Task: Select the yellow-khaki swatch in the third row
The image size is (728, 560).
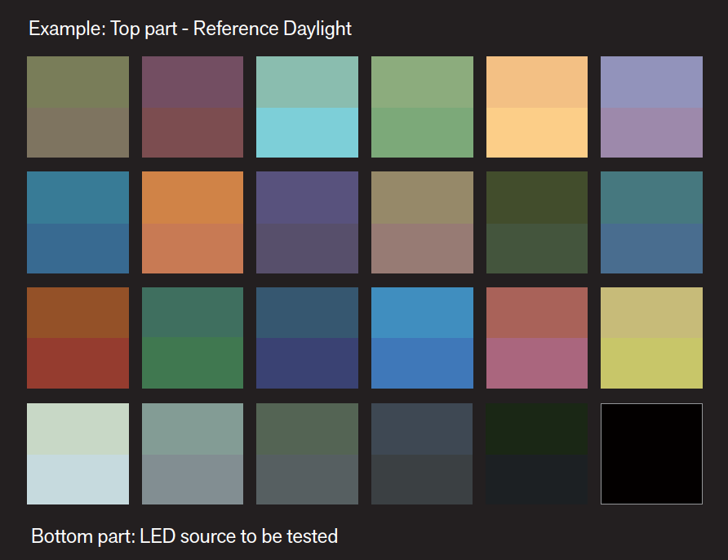Action: point(651,338)
